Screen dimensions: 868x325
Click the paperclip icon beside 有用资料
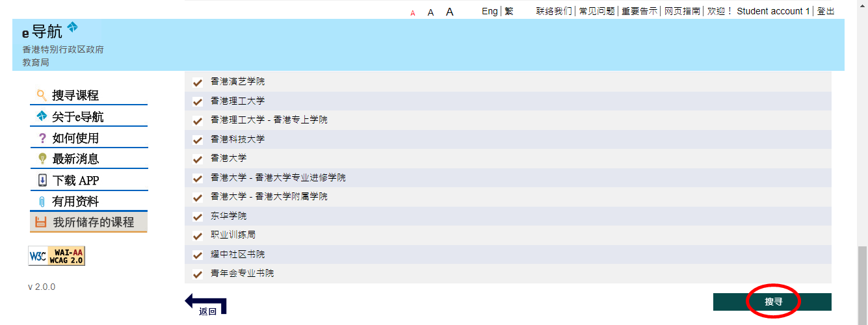click(x=42, y=201)
